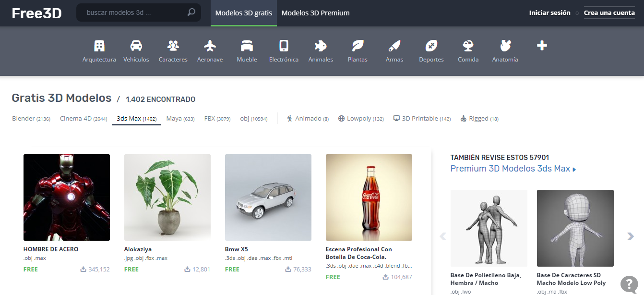The image size is (644, 295).
Task: Open the Mueble bed icon category
Action: click(x=247, y=51)
